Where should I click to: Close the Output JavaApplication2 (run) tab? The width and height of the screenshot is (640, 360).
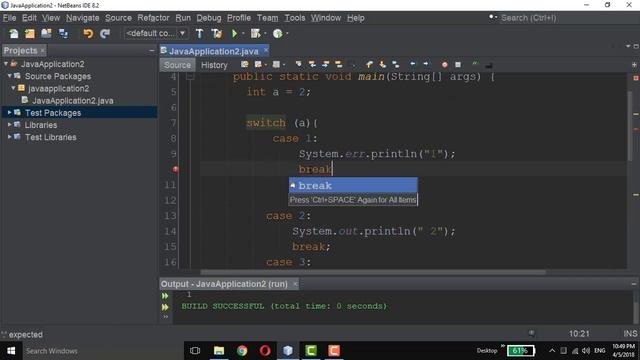tap(295, 284)
